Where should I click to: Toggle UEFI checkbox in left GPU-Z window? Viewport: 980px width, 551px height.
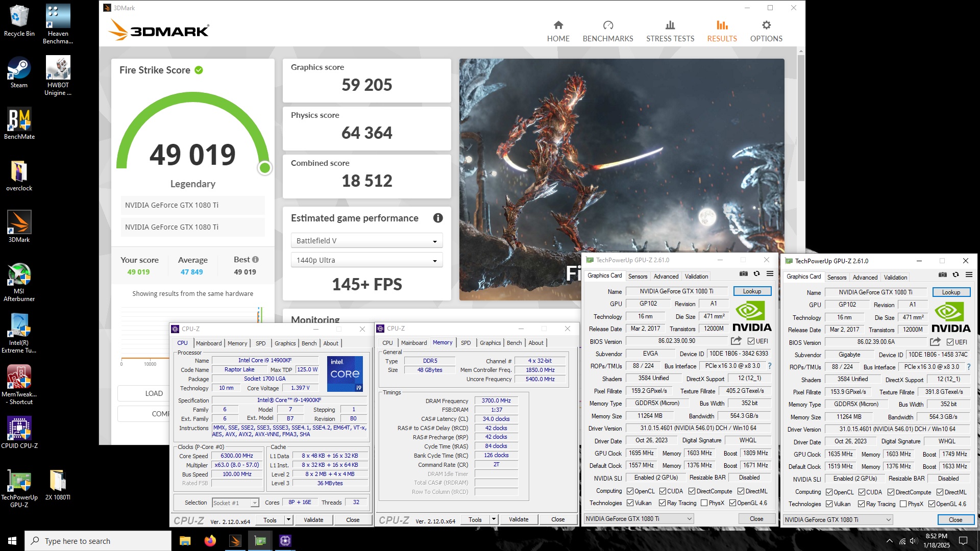[x=751, y=341]
